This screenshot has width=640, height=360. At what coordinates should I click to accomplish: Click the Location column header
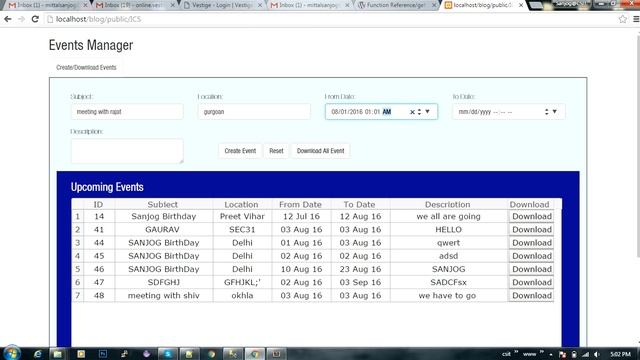(241, 204)
